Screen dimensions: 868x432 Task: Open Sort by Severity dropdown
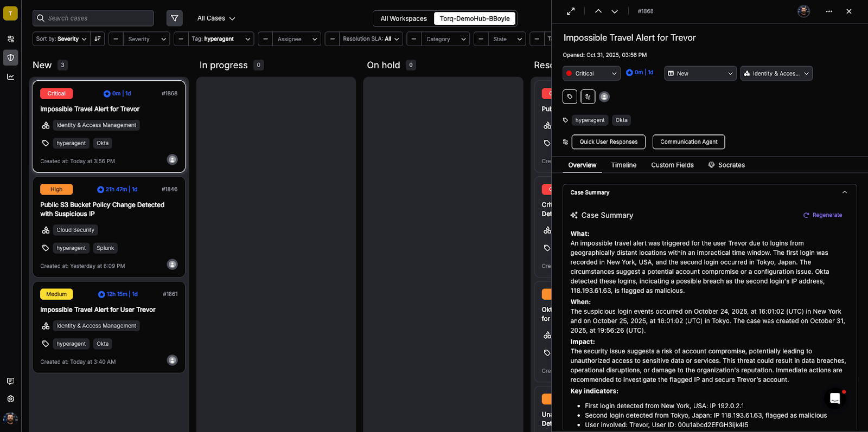[x=61, y=39]
